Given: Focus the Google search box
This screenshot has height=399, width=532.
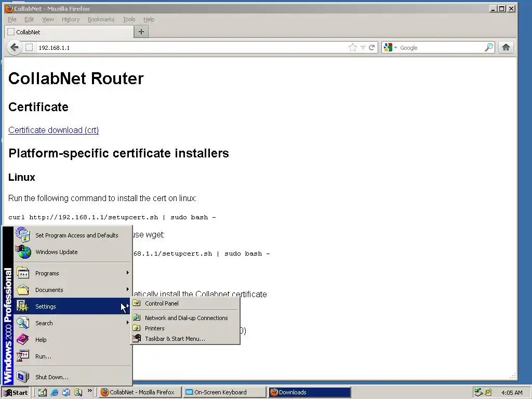Looking at the screenshot, I should tap(441, 47).
